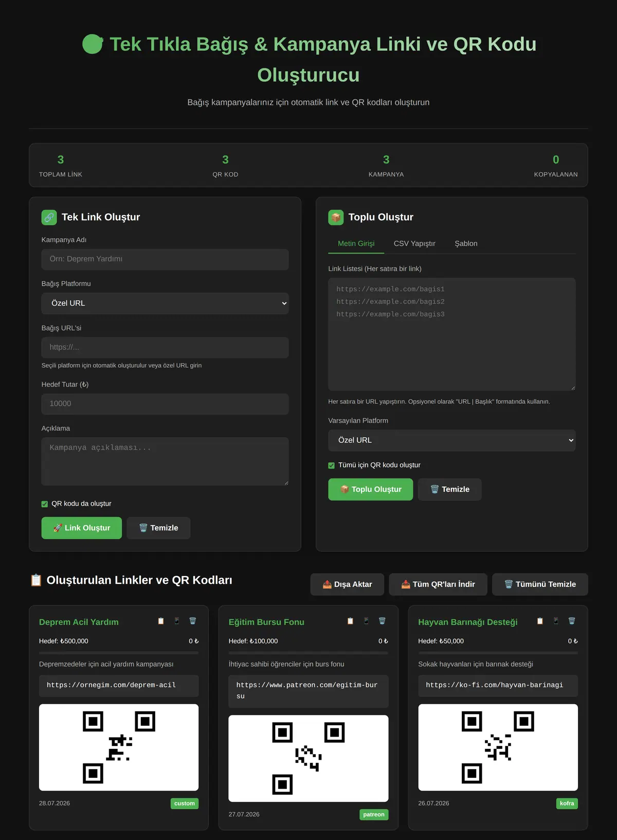Delete the Hayvan Barınağı Desteği card

[x=572, y=621]
